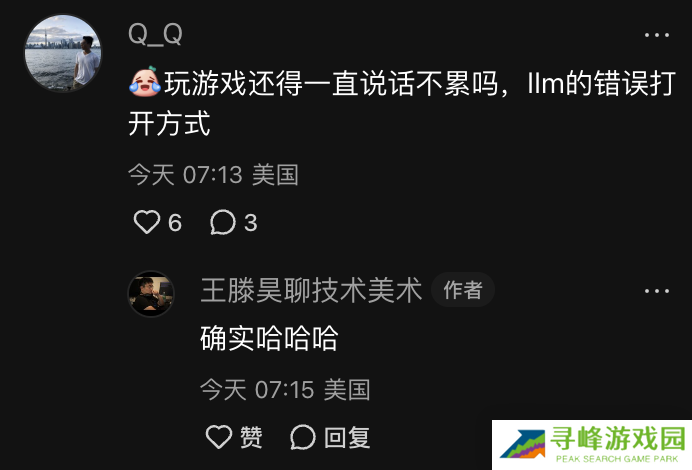The image size is (692, 470).
Task: Open more options for author reply
Action: pos(657,291)
